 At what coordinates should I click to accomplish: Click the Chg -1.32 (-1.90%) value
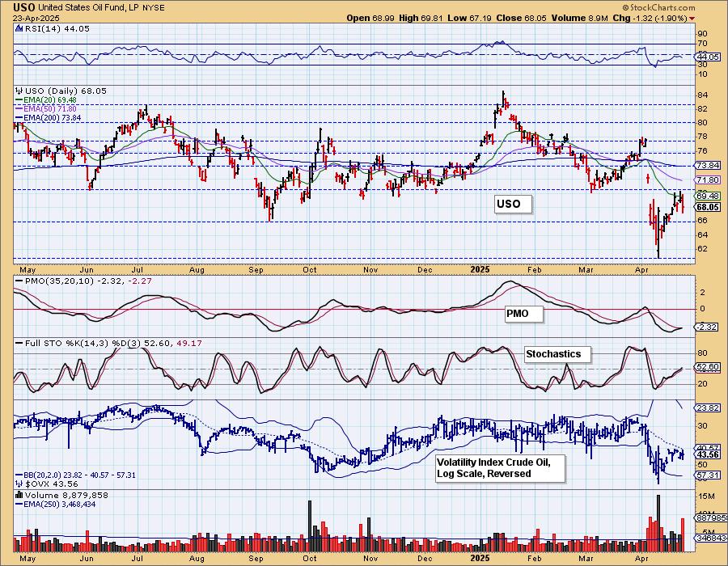(650, 18)
